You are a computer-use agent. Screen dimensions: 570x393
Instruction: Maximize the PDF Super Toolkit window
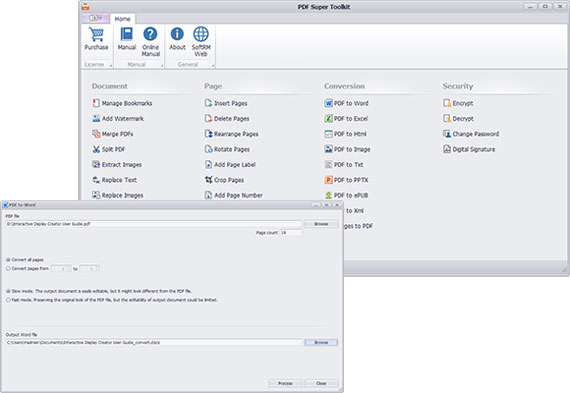[545, 6]
